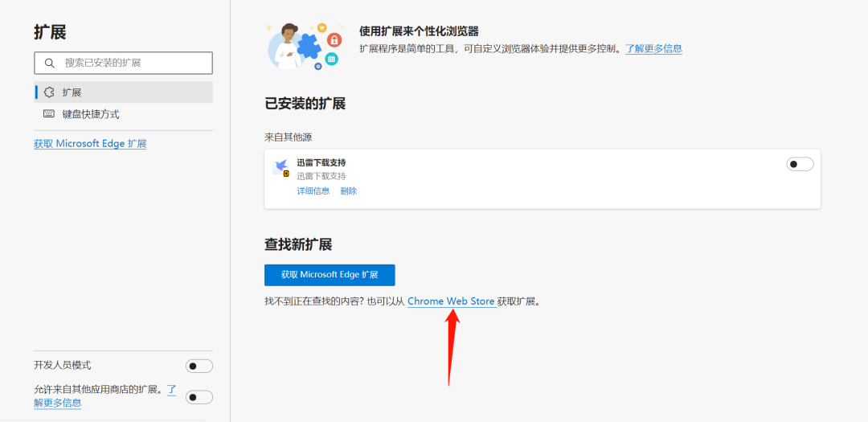This screenshot has width=868, height=422.
Task: Toggle 允许来自其他应用商店的扩展 switch
Action: point(199,397)
